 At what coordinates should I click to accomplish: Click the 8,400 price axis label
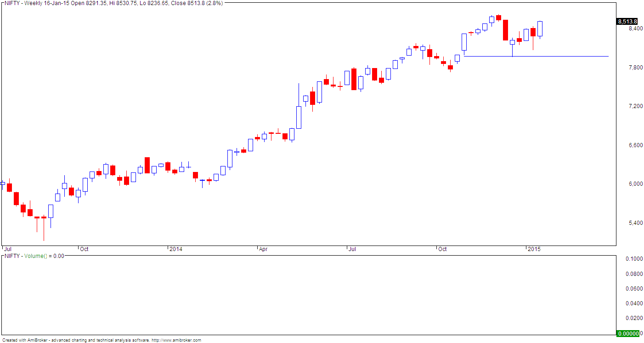[635, 29]
